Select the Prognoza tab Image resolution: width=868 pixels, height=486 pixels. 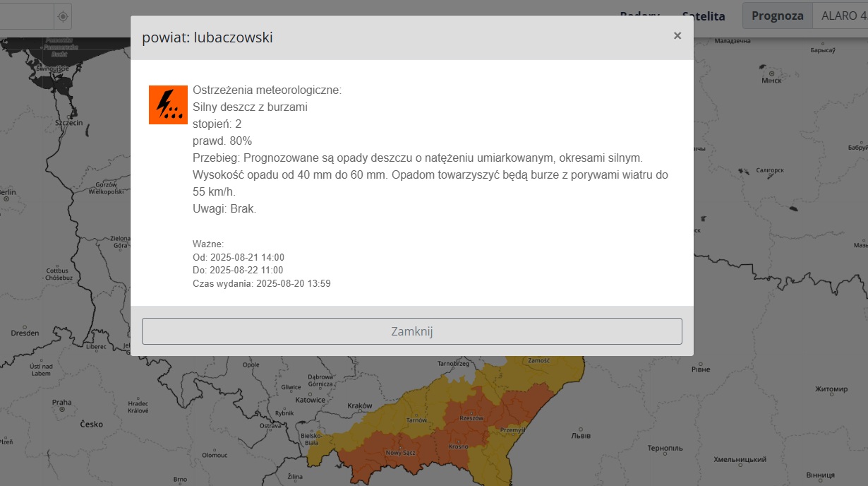pyautogui.click(x=777, y=16)
